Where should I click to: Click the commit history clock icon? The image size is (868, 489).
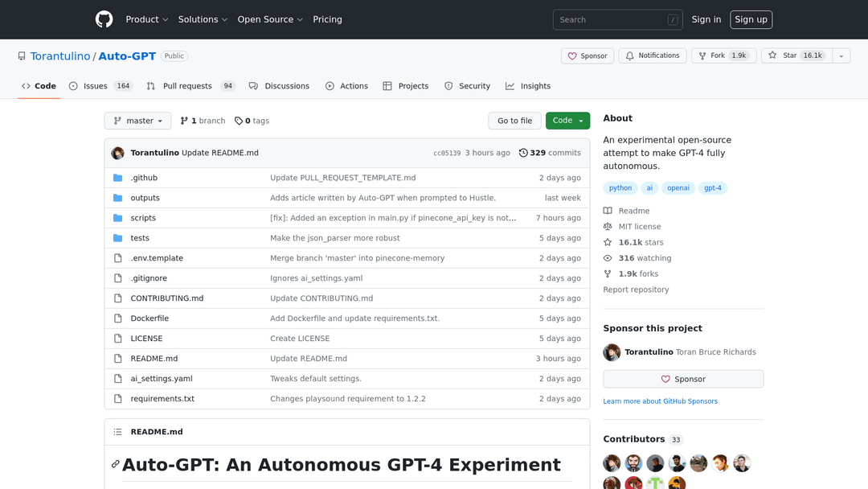[523, 153]
